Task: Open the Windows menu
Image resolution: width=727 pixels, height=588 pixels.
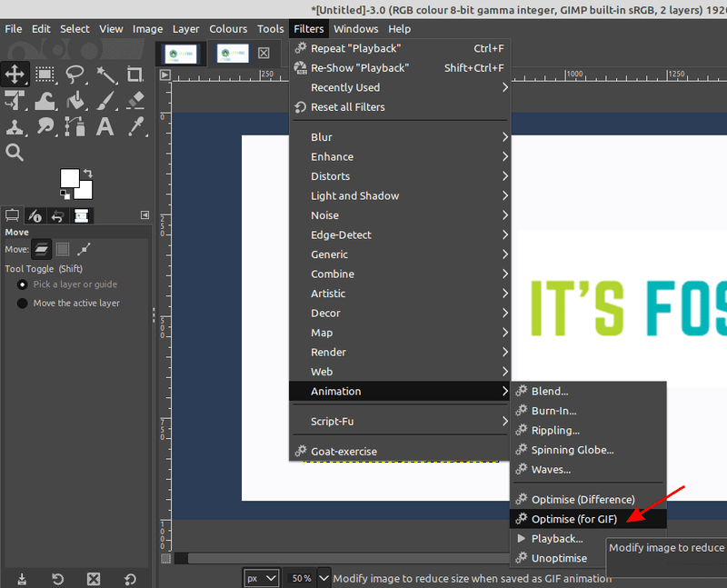Action: [355, 29]
